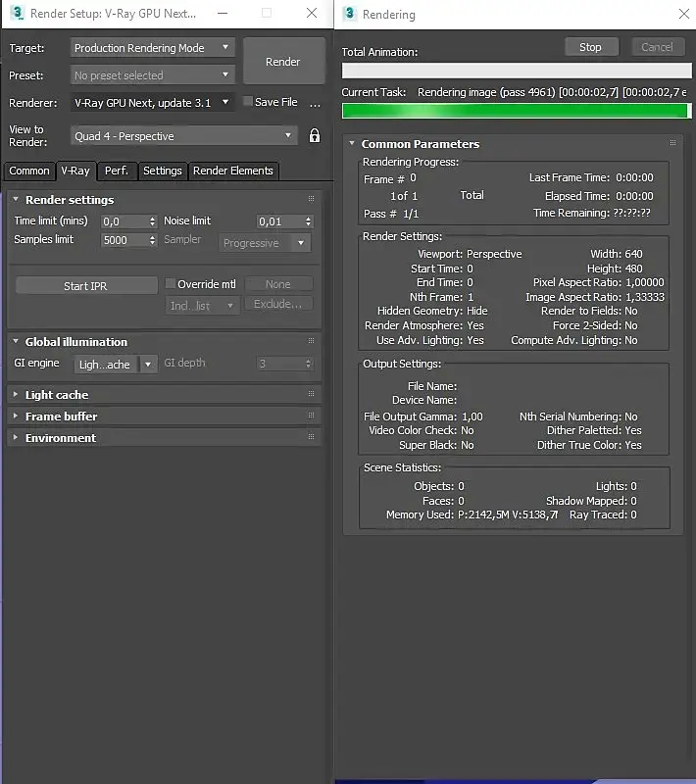This screenshot has width=696, height=784.
Task: Click the Frame buffer rollout grip icon
Action: pyautogui.click(x=311, y=416)
